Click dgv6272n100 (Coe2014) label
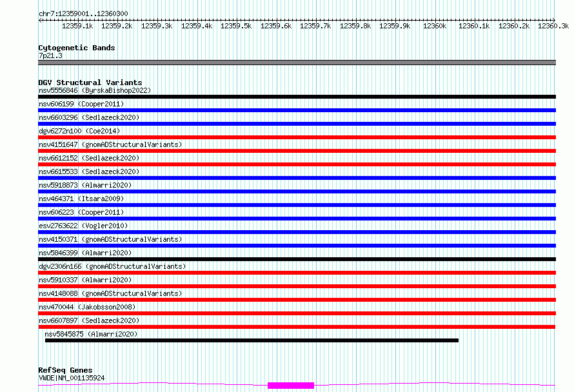Screen dimensions: 574x392 pos(79,131)
